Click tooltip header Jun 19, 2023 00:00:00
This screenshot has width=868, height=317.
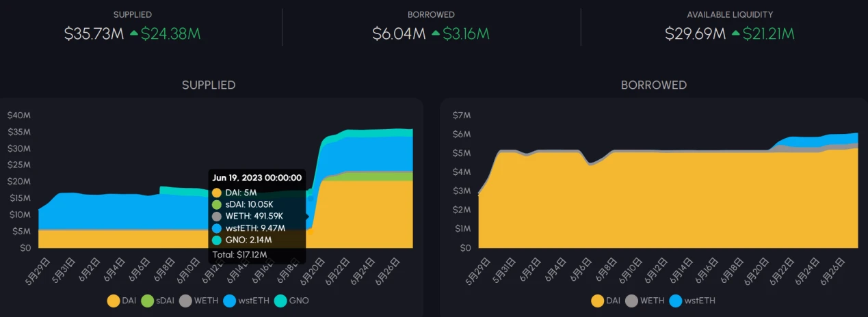point(257,178)
